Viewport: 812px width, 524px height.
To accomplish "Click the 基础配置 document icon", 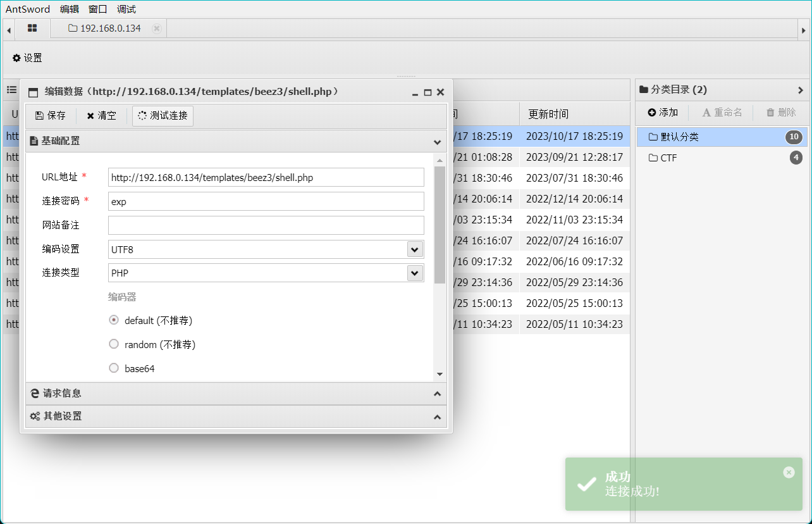I will (34, 141).
